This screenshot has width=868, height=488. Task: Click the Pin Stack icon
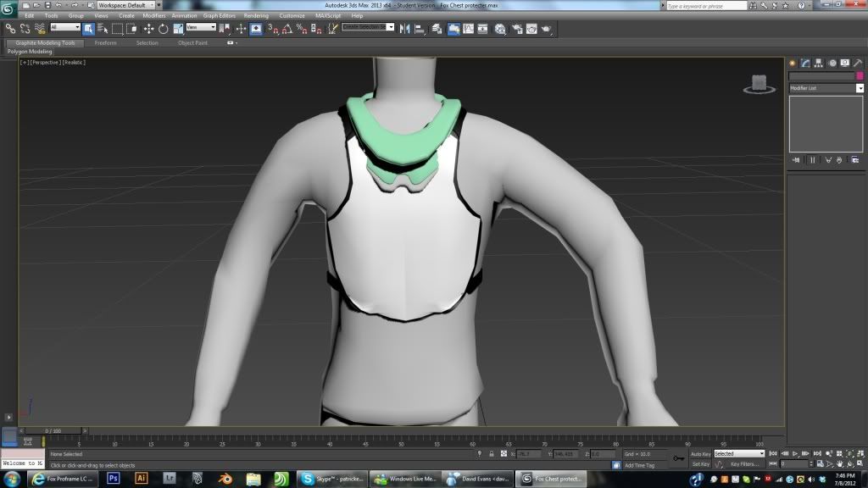(796, 160)
